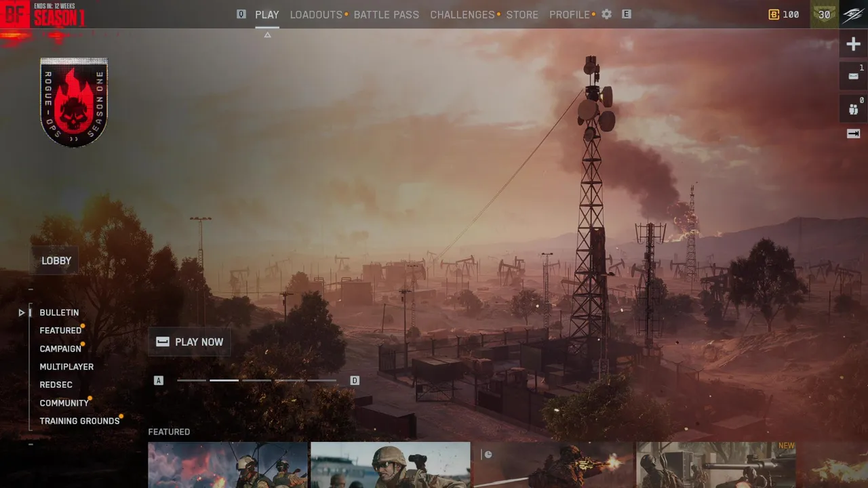Open the Profile tab
868x488 pixels.
coord(570,14)
